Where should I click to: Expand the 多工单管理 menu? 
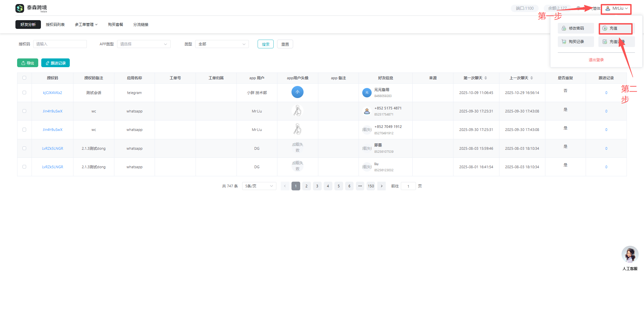86,25
